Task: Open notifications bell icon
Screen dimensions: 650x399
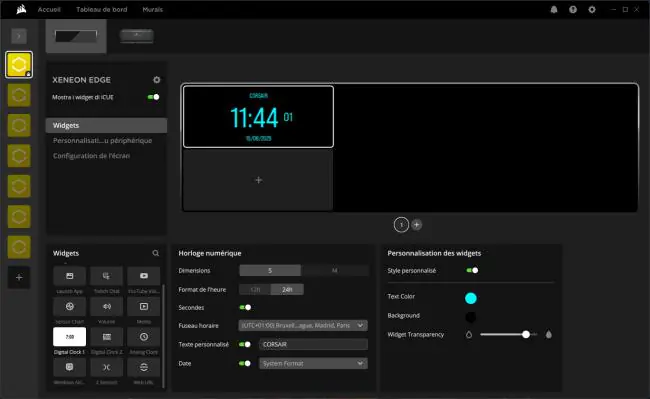Action: click(x=554, y=10)
